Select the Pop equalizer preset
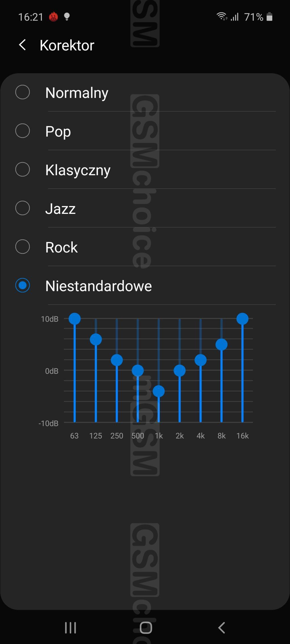The image size is (290, 644). point(23,131)
